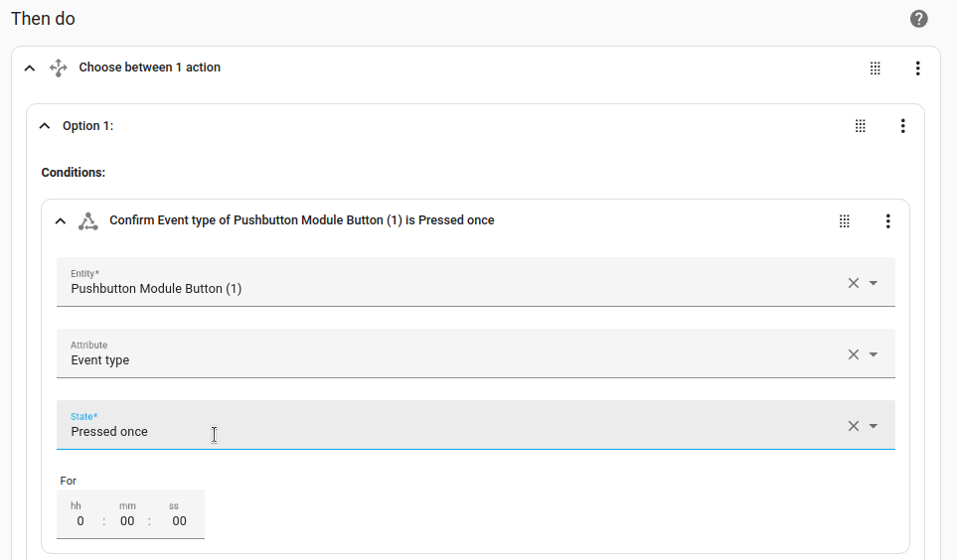Click the drag handle of the Confirm Event condition

845,221
